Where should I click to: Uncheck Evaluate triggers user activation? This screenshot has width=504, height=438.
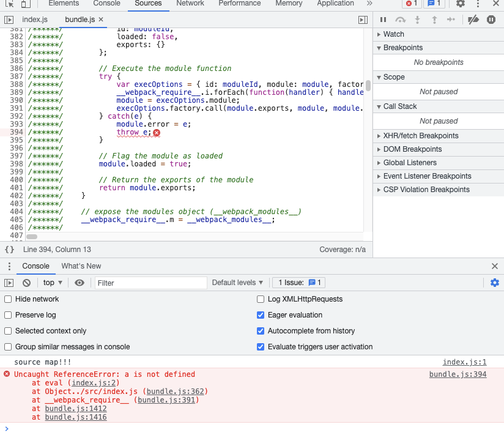(261, 347)
